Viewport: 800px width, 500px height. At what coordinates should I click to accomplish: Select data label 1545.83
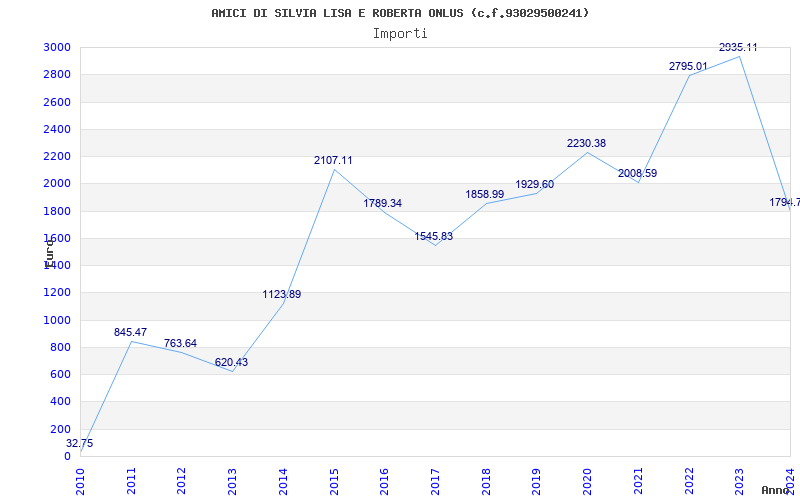434,236
